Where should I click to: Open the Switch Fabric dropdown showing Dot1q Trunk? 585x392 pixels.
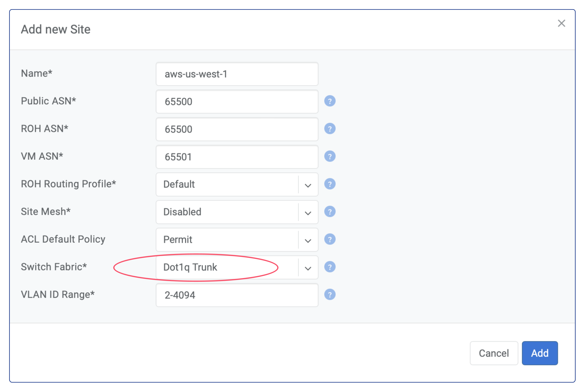click(308, 267)
